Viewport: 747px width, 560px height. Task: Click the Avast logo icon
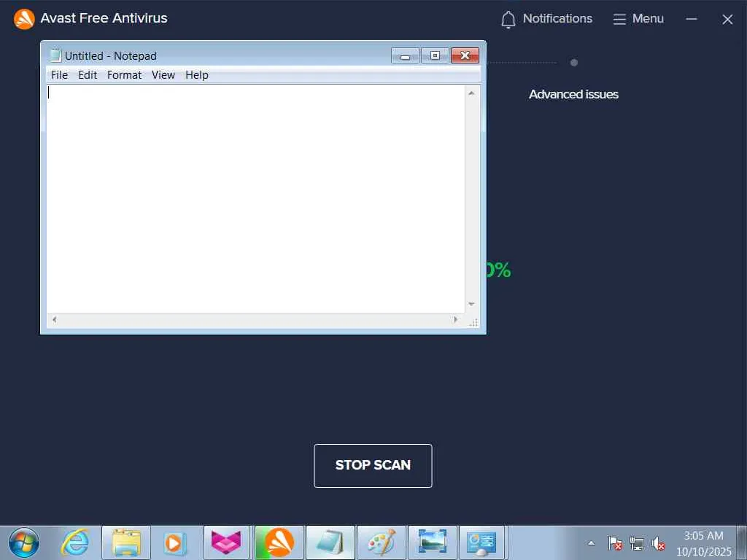(24, 19)
